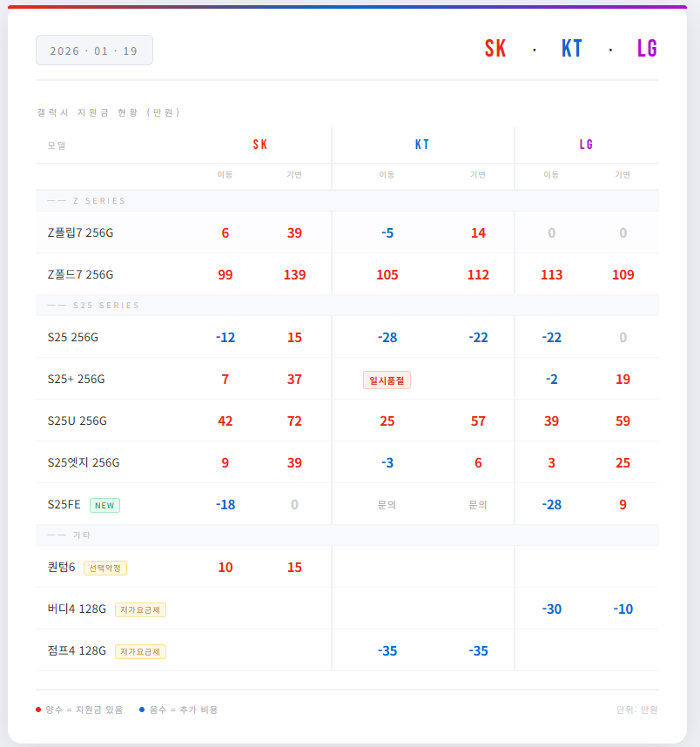This screenshot has width=700, height=747.
Task: Click LG 이동 value 113 for Z폴드7
Action: pyautogui.click(x=552, y=275)
